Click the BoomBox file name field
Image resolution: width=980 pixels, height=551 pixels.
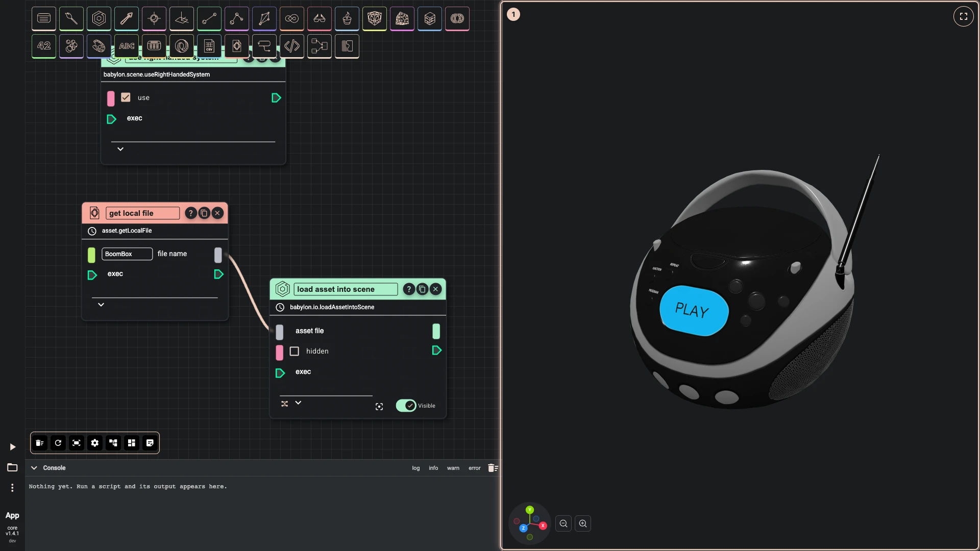(x=127, y=254)
